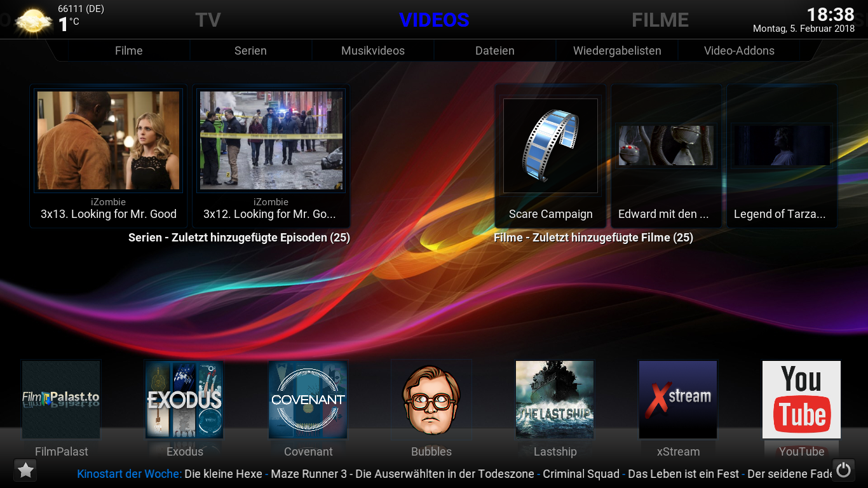Viewport: 868px width, 488px height.
Task: Launch the Exodus addon
Action: pos(184,400)
